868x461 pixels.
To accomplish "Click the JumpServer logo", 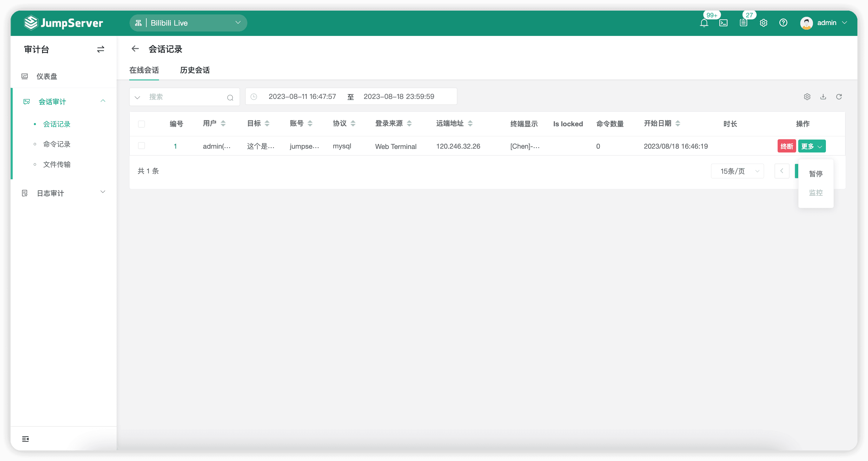I will tap(64, 23).
